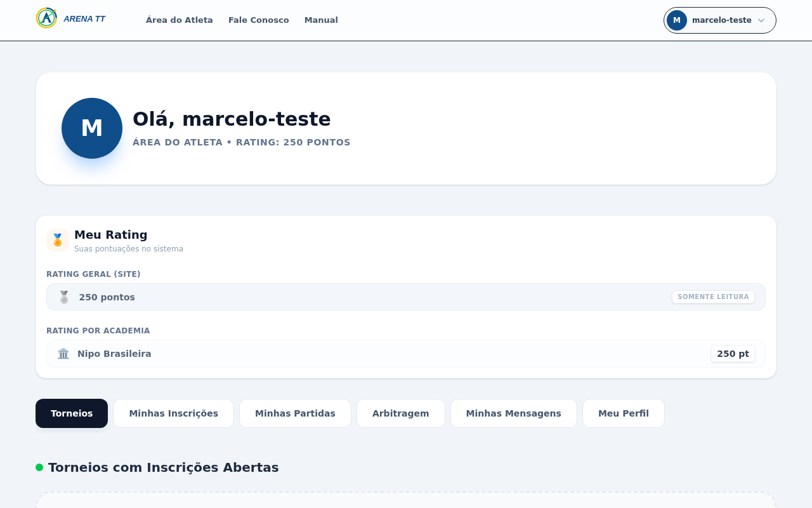Expand the marcelo-teste user menu chevron
The height and width of the screenshot is (508, 812).
click(x=761, y=20)
